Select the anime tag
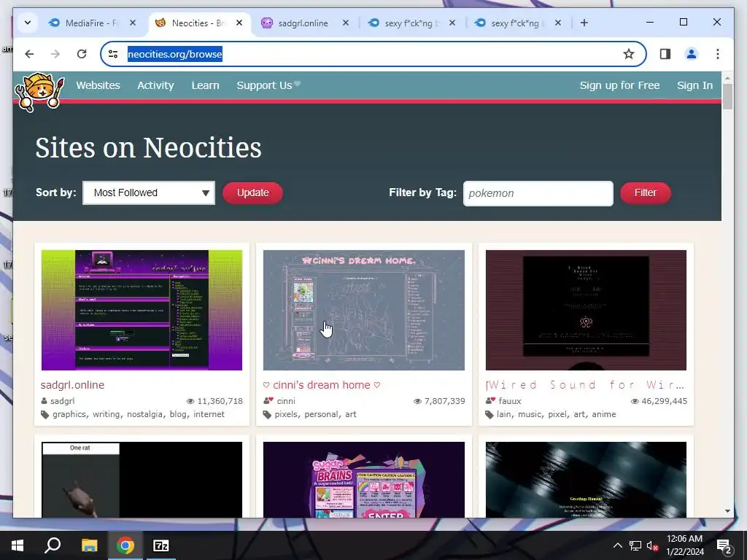This screenshot has height=560, width=747. [603, 414]
